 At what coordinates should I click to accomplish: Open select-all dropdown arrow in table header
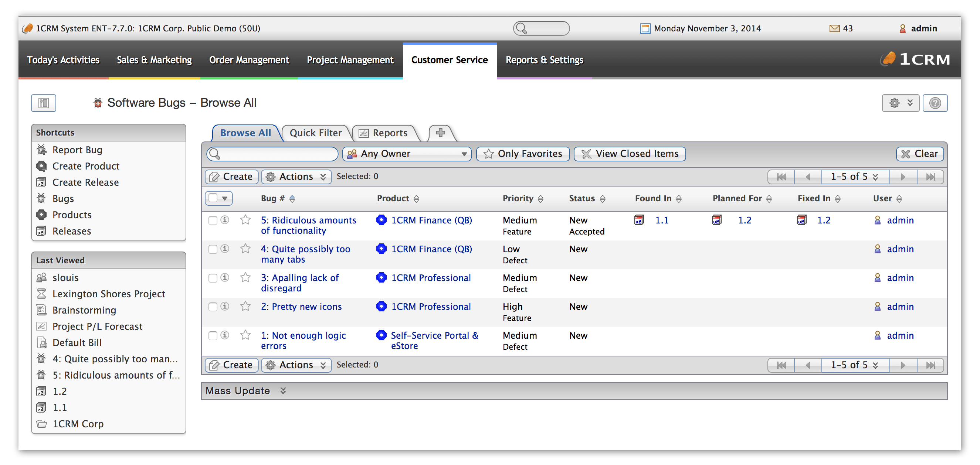point(225,198)
